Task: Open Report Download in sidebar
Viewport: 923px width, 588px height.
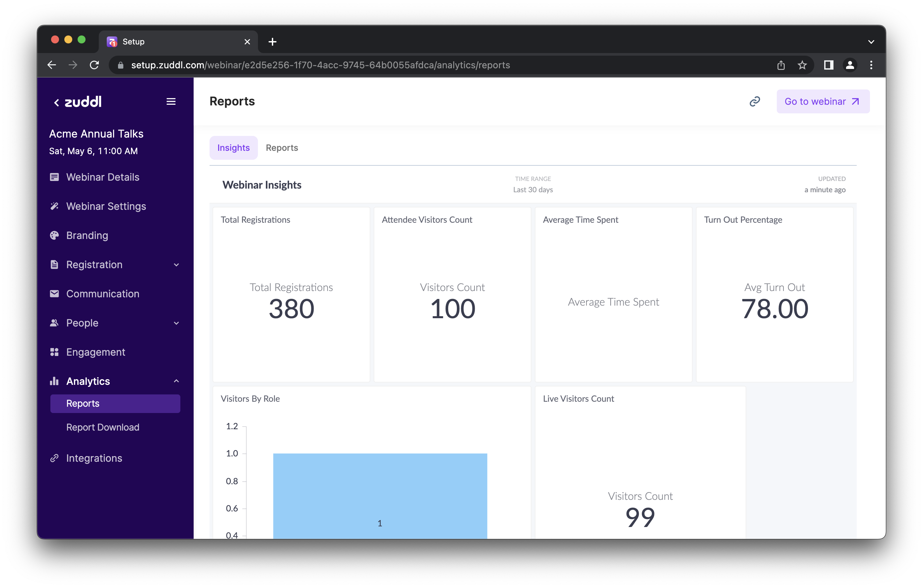Action: pos(103,427)
